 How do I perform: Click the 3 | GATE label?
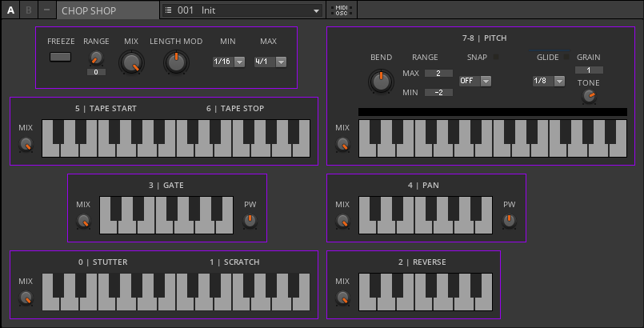click(x=166, y=186)
